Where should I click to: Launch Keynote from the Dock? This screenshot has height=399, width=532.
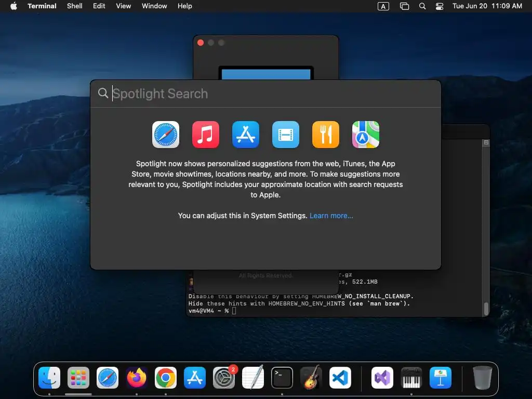441,378
